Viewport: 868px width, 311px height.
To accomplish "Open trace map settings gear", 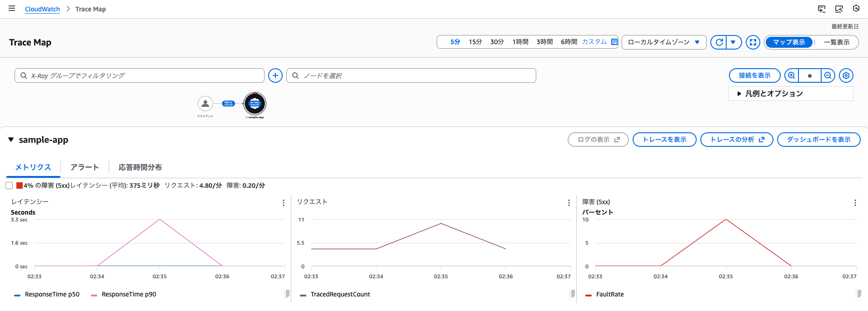I will pos(846,75).
